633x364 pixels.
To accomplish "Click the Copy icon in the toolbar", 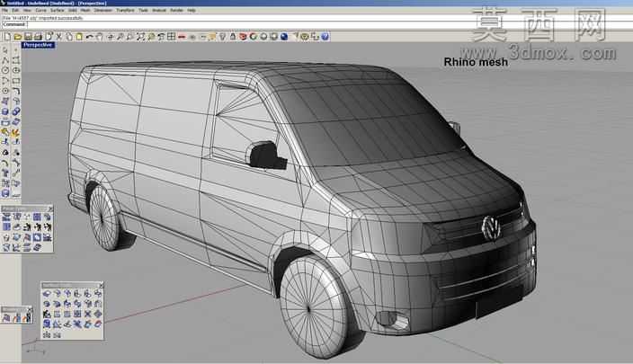I will (x=68, y=37).
